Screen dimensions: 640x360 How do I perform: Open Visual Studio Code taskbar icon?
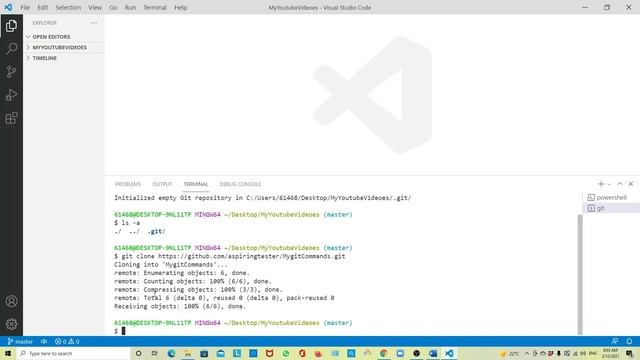pyautogui.click(x=449, y=353)
